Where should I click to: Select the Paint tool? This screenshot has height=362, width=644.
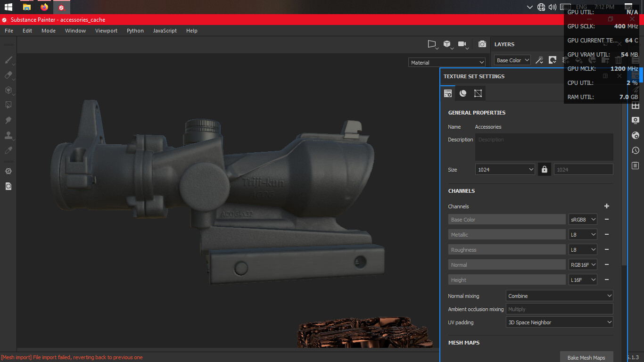(8, 60)
